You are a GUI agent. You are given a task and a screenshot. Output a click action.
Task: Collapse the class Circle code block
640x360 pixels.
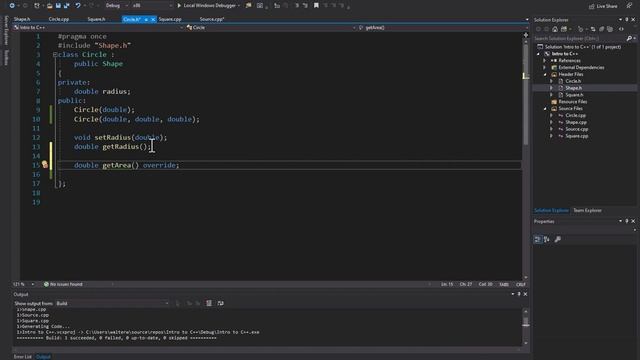55,55
